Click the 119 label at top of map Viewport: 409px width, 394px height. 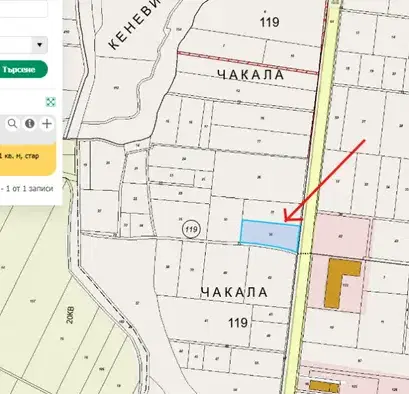[x=269, y=22]
